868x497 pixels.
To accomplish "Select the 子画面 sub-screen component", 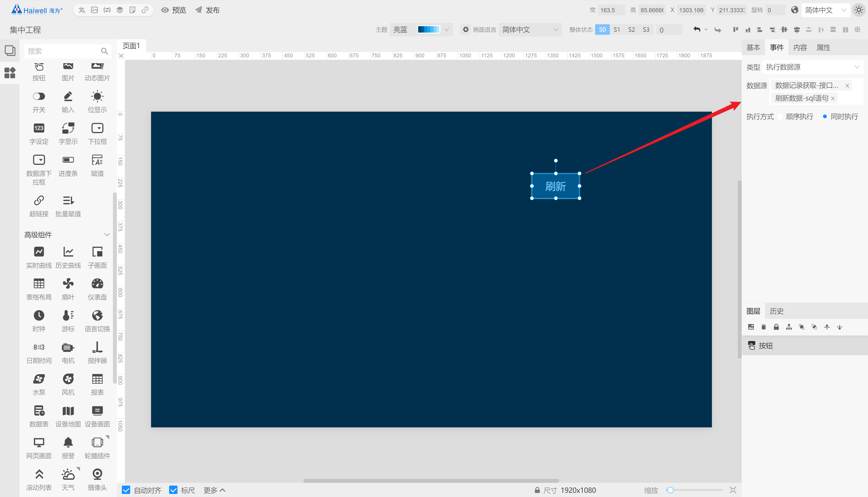I will [x=97, y=257].
